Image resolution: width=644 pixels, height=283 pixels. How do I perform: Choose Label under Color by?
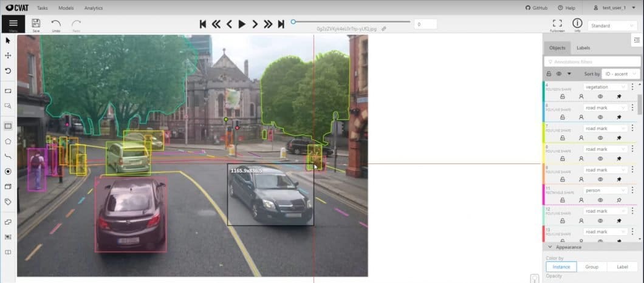(x=622, y=267)
